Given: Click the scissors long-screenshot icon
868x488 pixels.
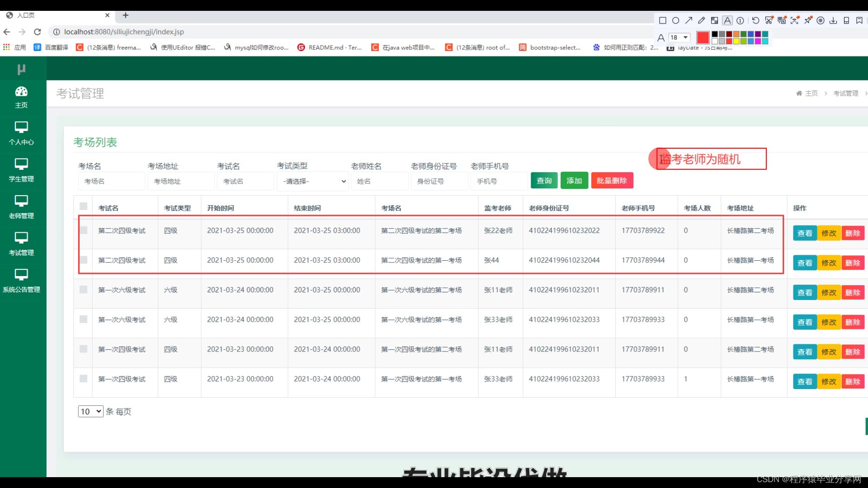Looking at the screenshot, I should [x=769, y=20].
